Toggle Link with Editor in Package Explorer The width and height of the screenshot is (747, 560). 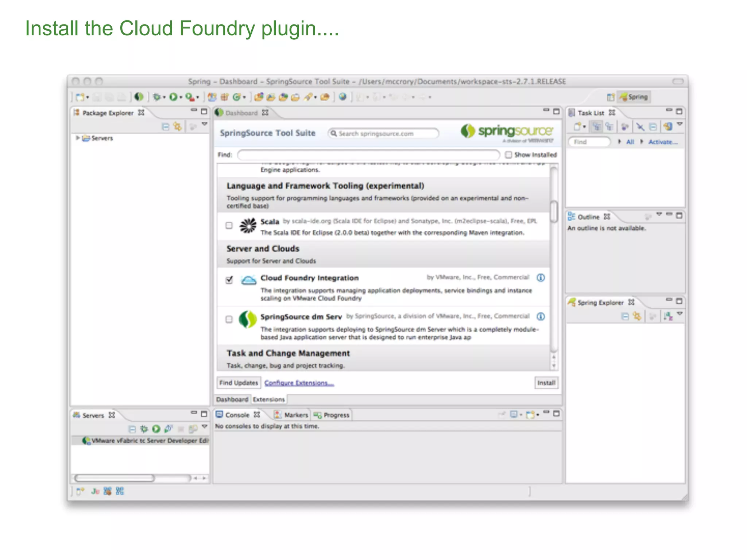tap(177, 127)
